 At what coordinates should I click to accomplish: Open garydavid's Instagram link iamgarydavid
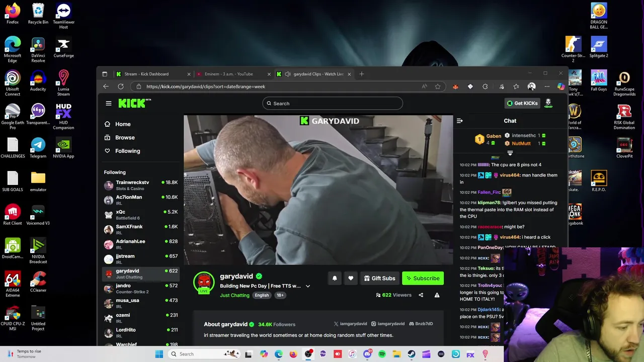click(x=388, y=324)
